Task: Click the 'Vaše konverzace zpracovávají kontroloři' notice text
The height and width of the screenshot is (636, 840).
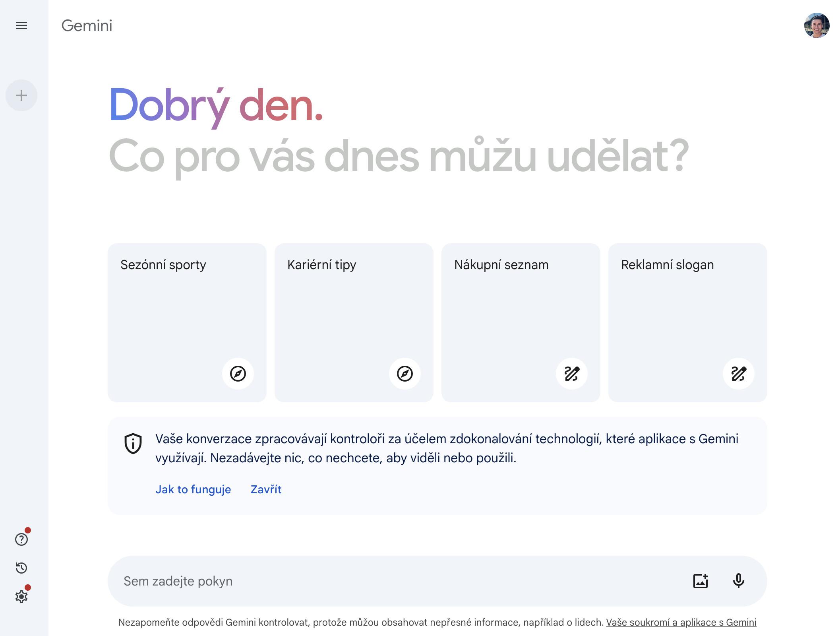Action: pos(447,448)
